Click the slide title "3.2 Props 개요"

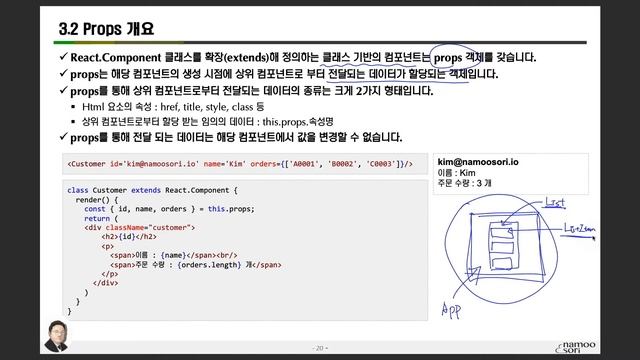coord(106,29)
